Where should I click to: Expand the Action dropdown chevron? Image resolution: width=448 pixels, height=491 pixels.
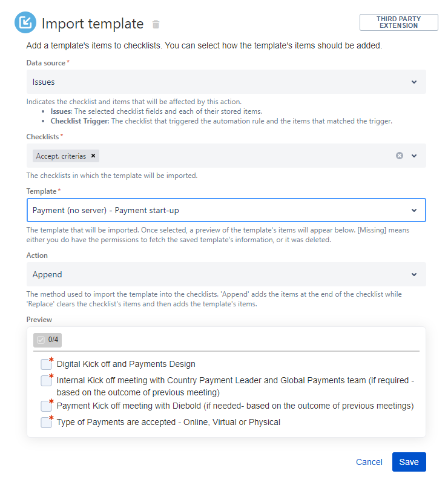tap(414, 275)
